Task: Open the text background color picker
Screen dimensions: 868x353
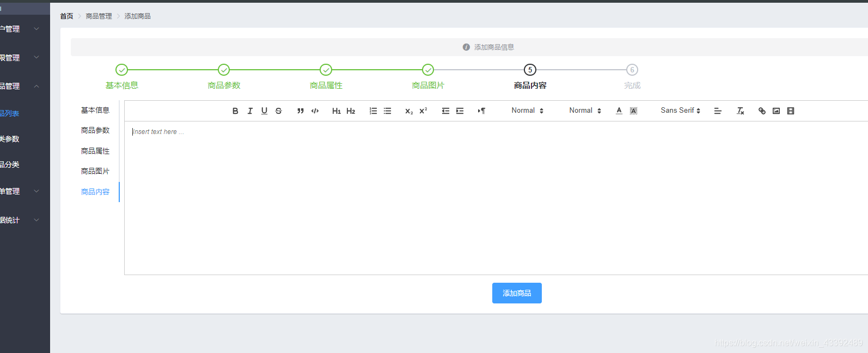Action: (x=633, y=111)
